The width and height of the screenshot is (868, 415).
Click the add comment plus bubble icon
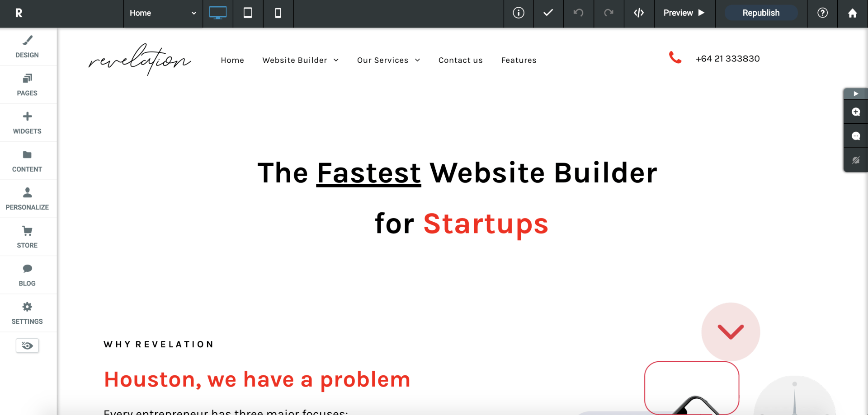click(856, 112)
